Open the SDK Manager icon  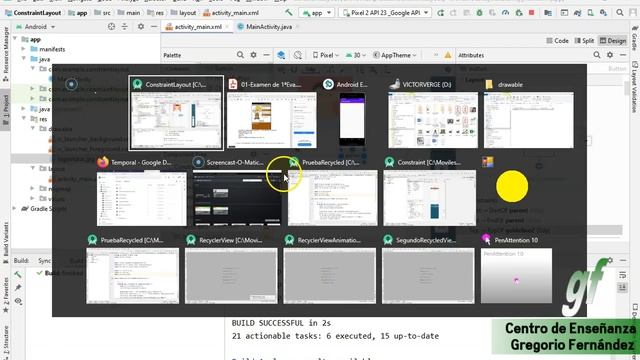pos(603,13)
